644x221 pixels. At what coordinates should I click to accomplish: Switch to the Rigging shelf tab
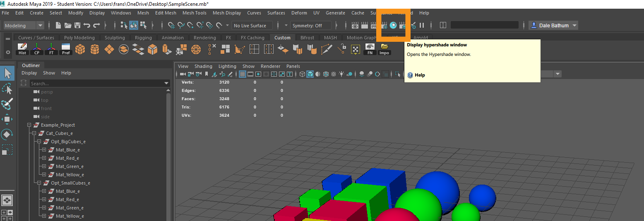coord(143,38)
